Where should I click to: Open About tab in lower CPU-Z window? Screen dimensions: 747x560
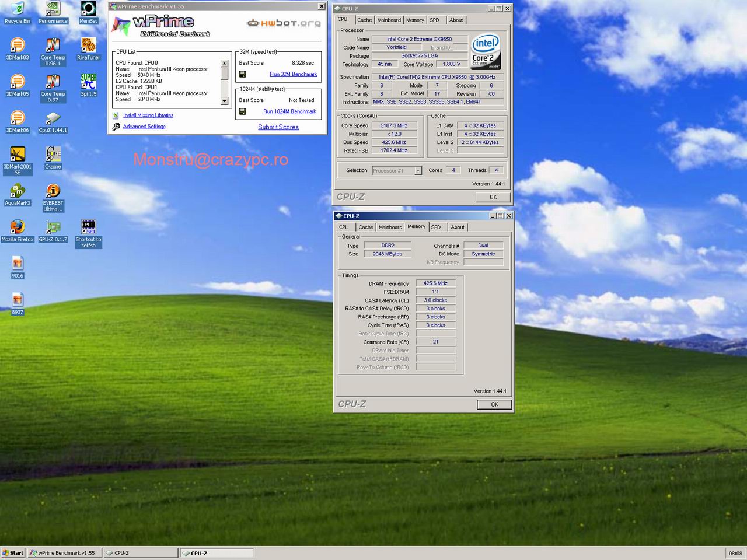click(x=458, y=228)
